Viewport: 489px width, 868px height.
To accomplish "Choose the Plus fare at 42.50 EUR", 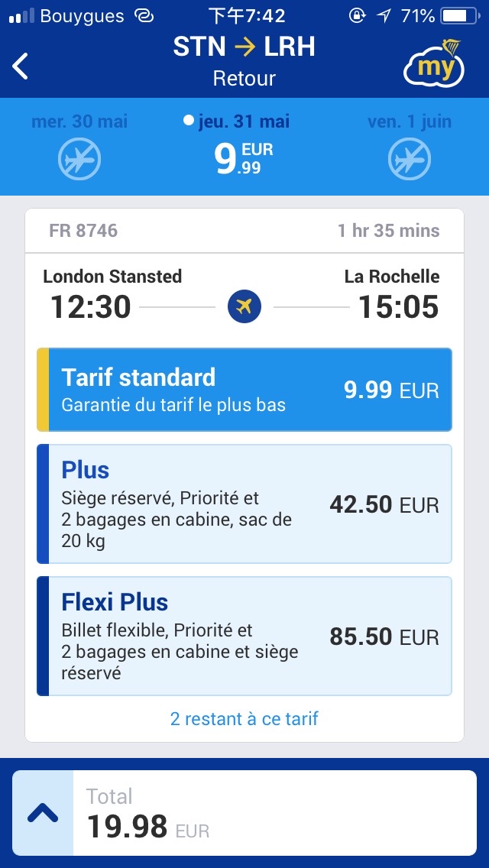I will (244, 504).
